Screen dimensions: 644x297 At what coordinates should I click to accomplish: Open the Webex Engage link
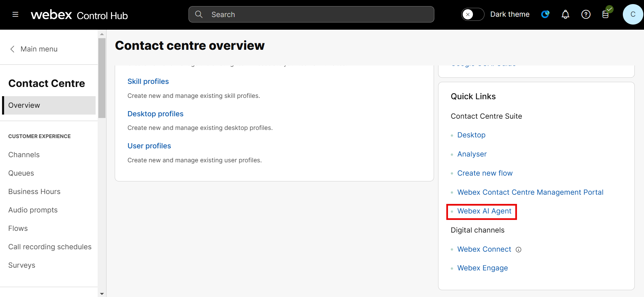482,268
